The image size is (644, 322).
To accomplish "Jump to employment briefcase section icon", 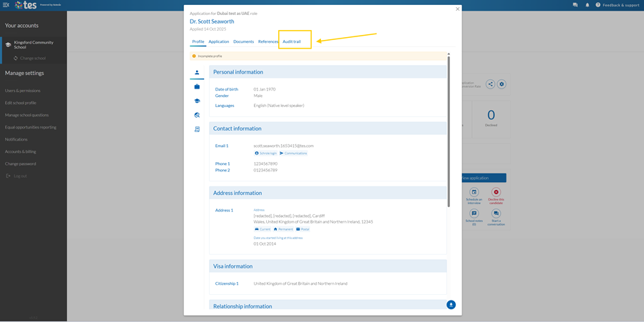I will coord(197,87).
